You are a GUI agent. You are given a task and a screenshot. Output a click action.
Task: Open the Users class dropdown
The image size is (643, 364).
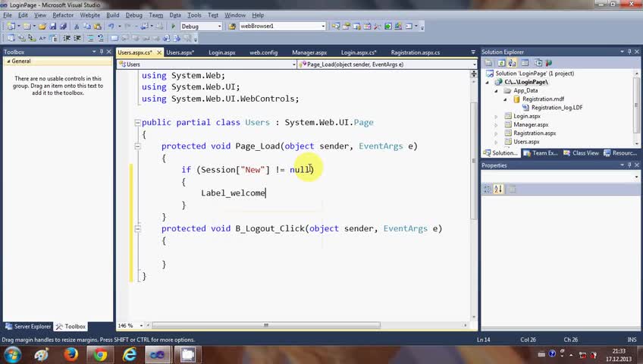click(293, 64)
